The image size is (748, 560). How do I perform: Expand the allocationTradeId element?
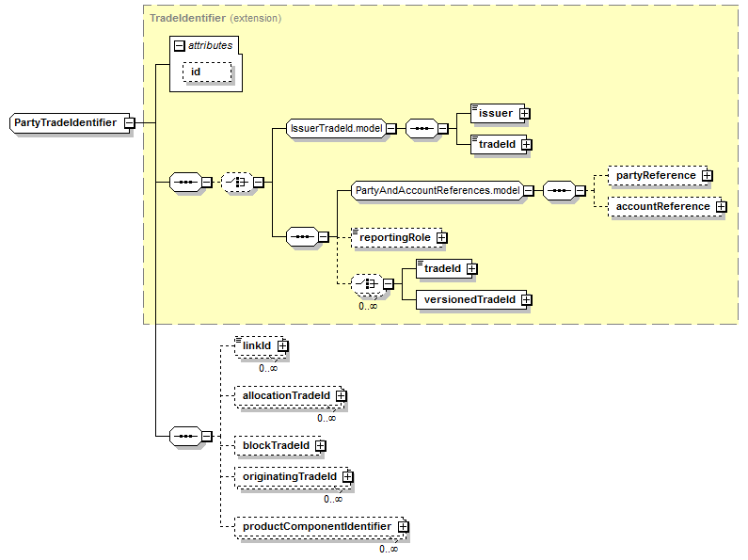(342, 396)
